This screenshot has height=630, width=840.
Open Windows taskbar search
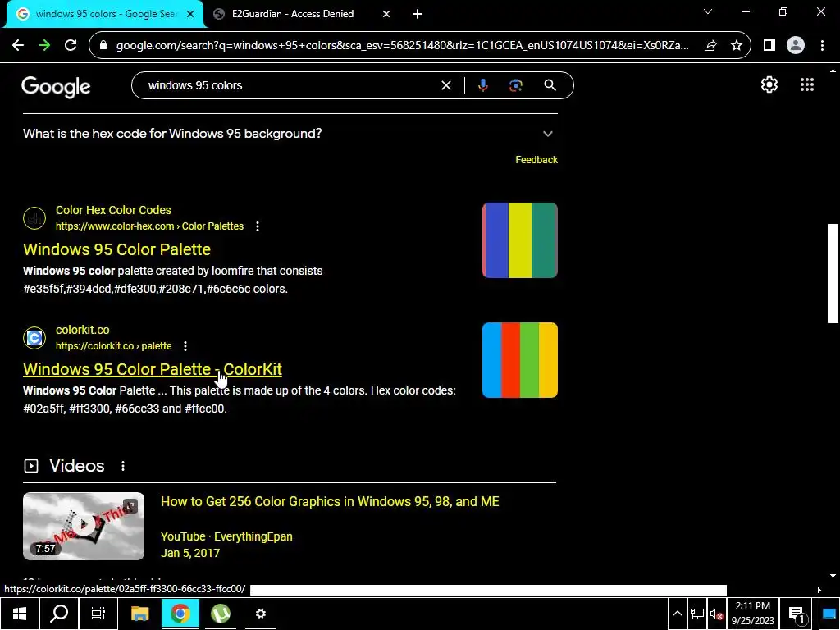click(59, 614)
